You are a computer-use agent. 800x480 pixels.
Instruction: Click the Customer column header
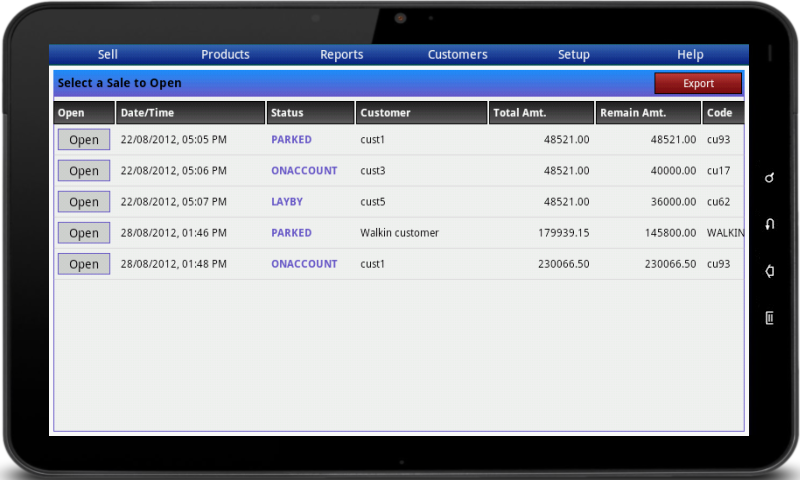[x=421, y=113]
